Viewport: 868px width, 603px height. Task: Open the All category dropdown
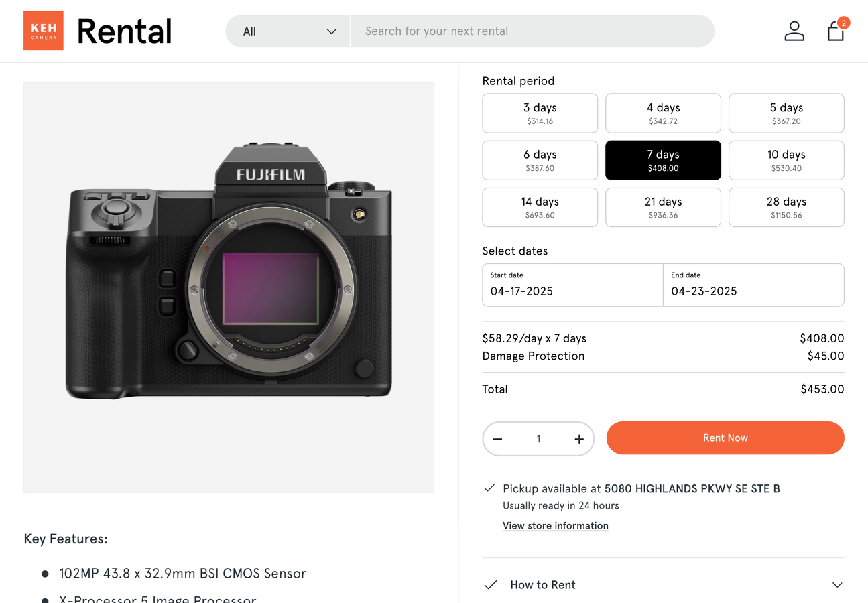point(288,31)
